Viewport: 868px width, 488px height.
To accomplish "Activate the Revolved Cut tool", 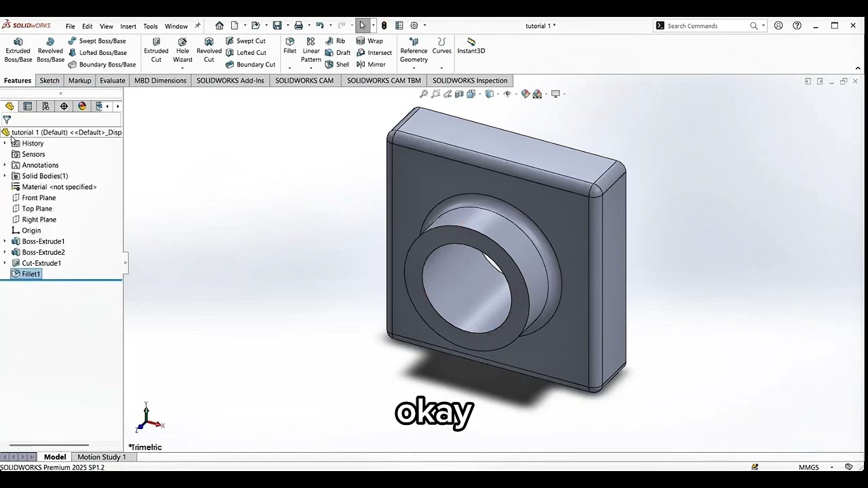I will click(x=209, y=51).
